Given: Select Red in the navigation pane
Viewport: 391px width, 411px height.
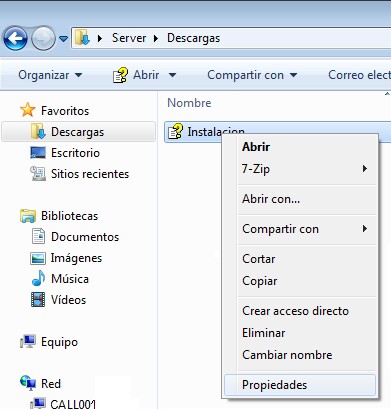Looking at the screenshot, I should pyautogui.click(x=51, y=384).
